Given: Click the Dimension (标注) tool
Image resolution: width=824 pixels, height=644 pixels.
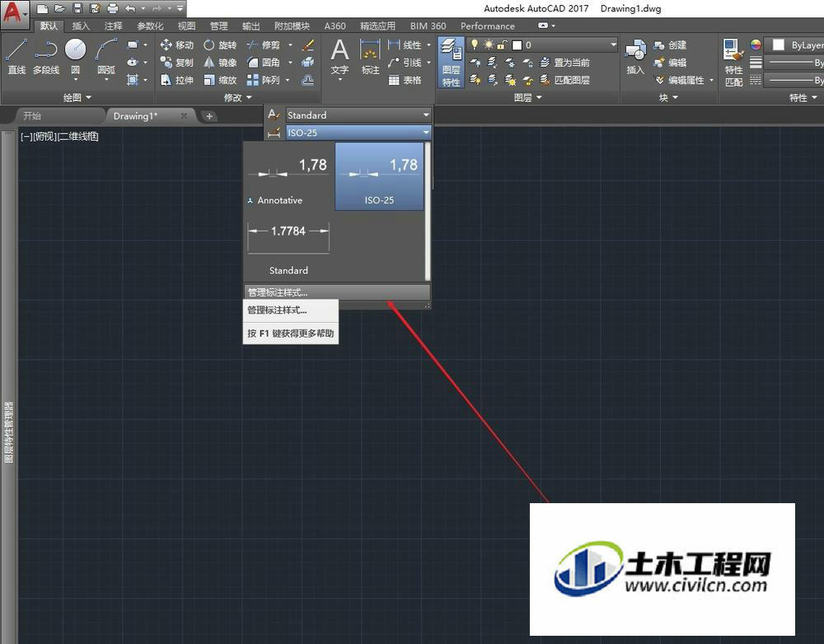Looking at the screenshot, I should 370,57.
